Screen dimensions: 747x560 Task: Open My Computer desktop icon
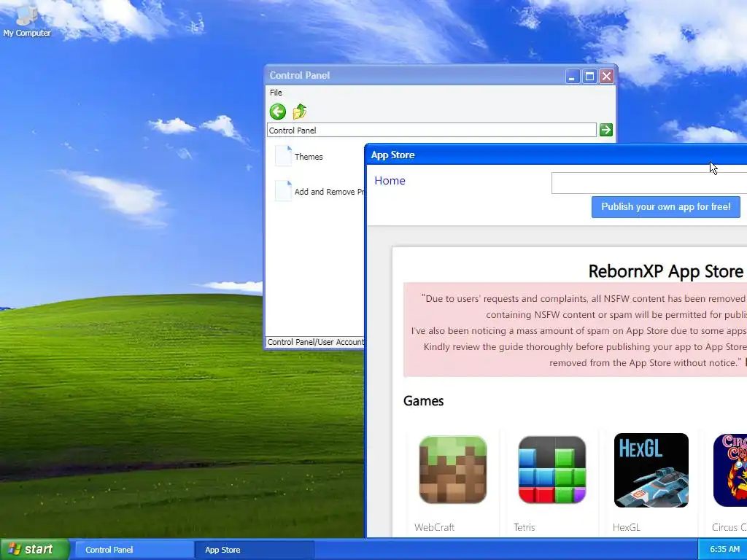pyautogui.click(x=26, y=21)
